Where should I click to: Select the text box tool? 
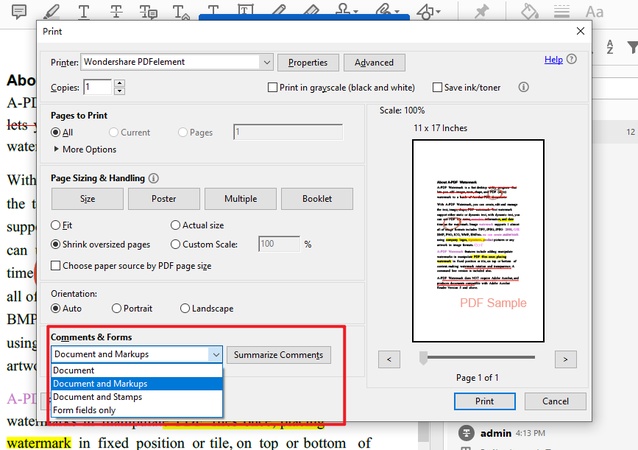[x=245, y=10]
